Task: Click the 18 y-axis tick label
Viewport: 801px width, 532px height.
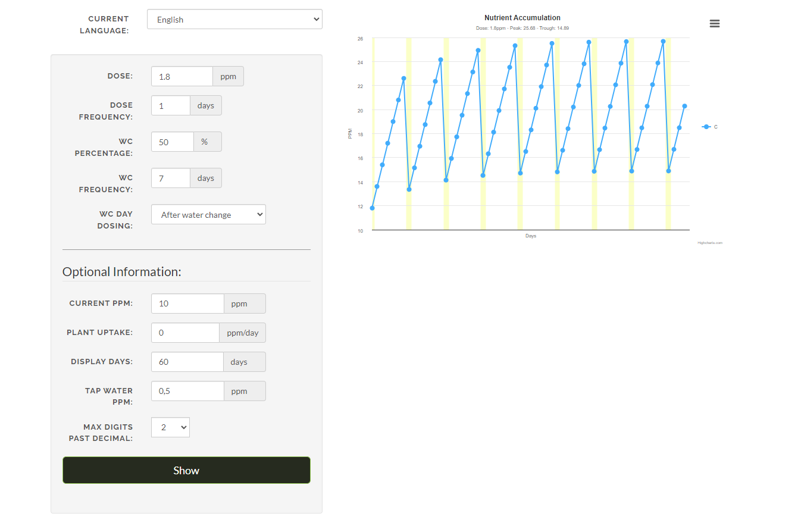Action: (360, 134)
